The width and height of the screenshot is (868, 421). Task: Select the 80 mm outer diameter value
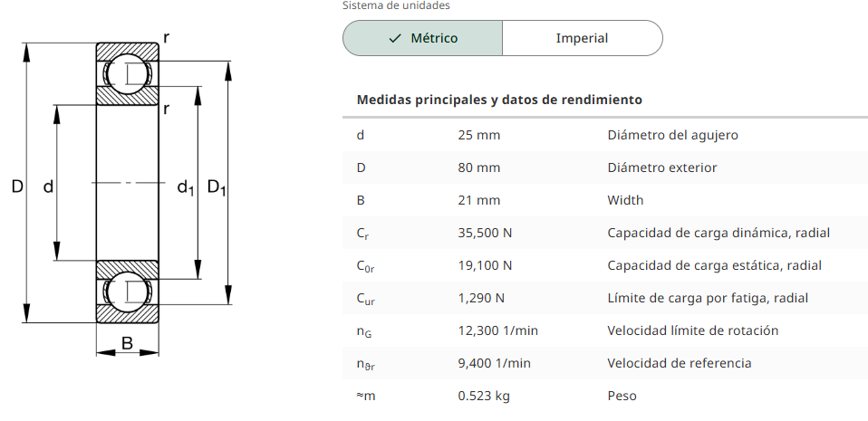point(478,167)
